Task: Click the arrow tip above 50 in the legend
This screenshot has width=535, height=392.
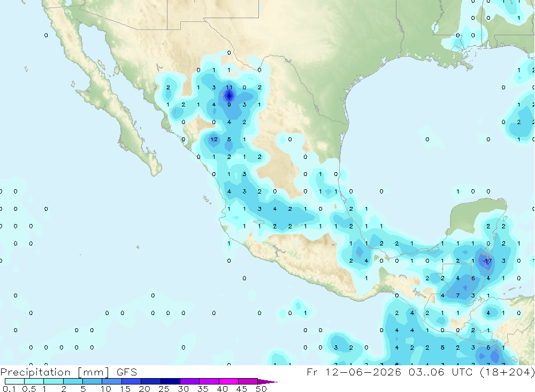Action: coord(268,381)
